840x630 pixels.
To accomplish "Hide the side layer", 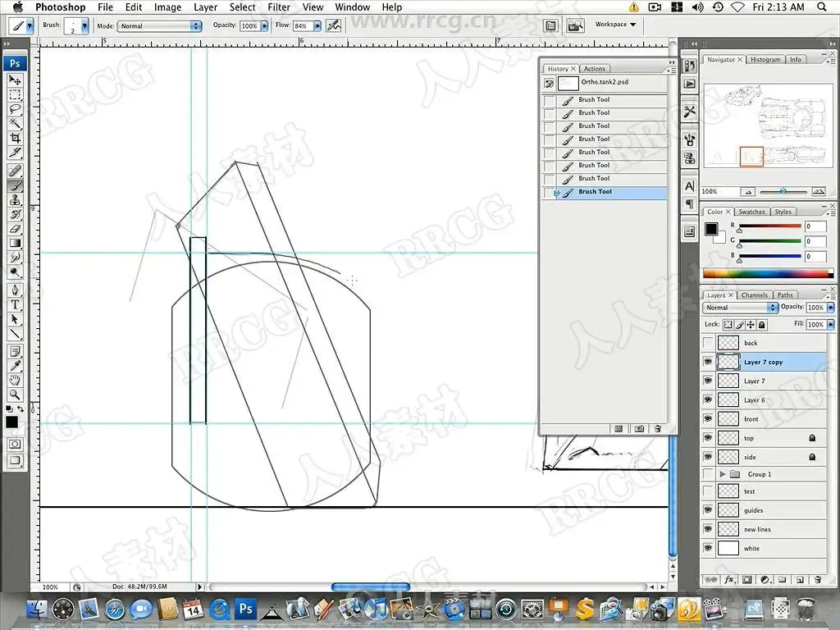I will click(x=708, y=457).
